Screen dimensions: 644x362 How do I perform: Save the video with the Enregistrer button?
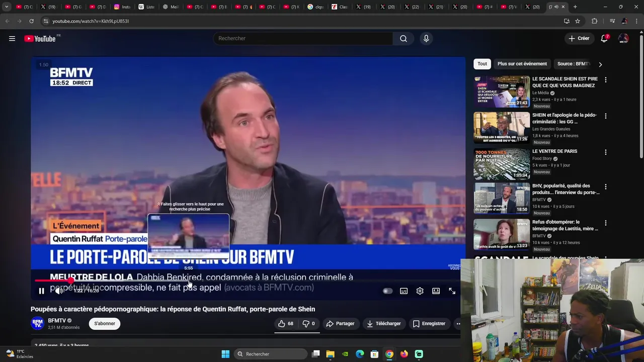(x=429, y=324)
